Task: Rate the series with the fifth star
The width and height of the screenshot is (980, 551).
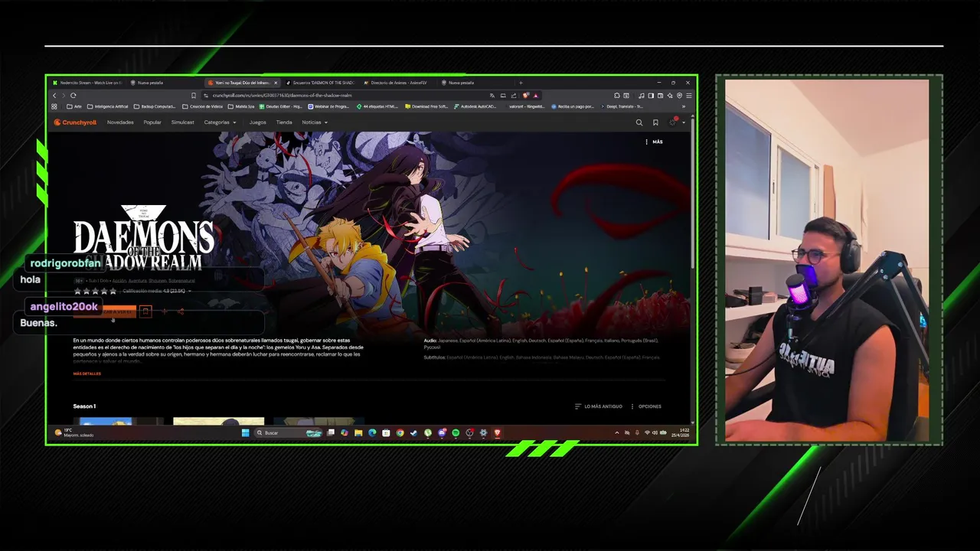Action: click(113, 291)
